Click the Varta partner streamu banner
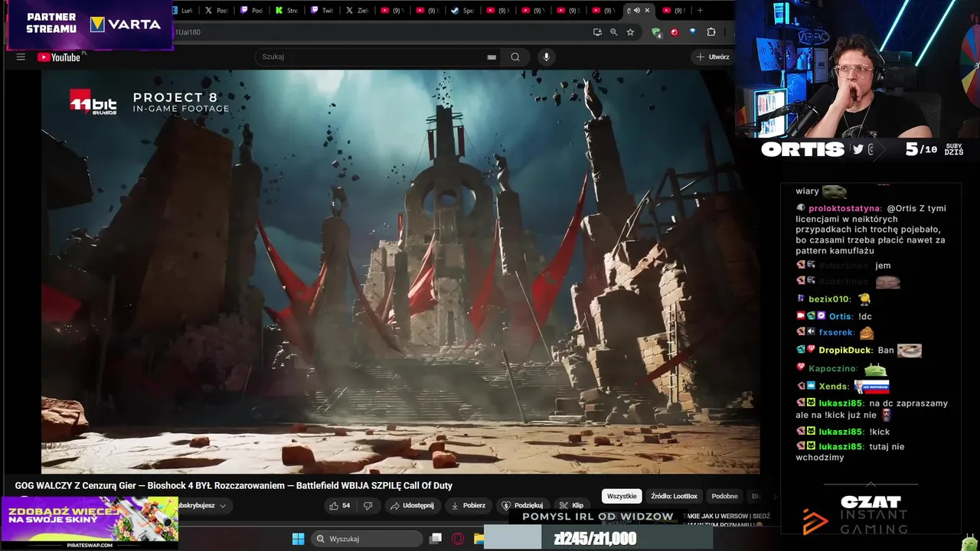Screen dimensions: 980x551 click(x=90, y=24)
